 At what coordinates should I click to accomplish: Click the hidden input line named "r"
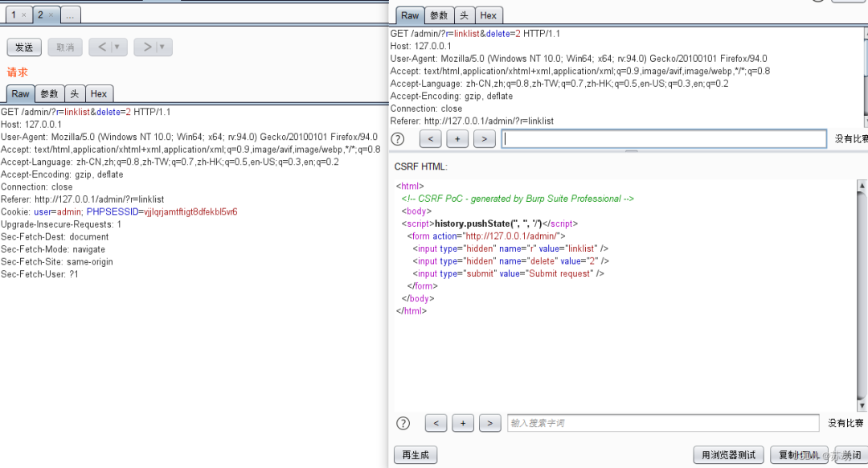point(510,248)
